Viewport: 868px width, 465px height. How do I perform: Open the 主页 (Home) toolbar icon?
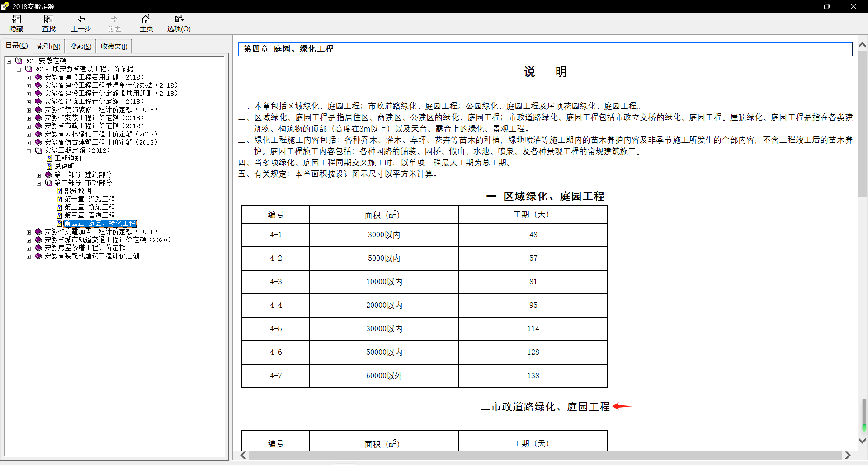pos(146,19)
